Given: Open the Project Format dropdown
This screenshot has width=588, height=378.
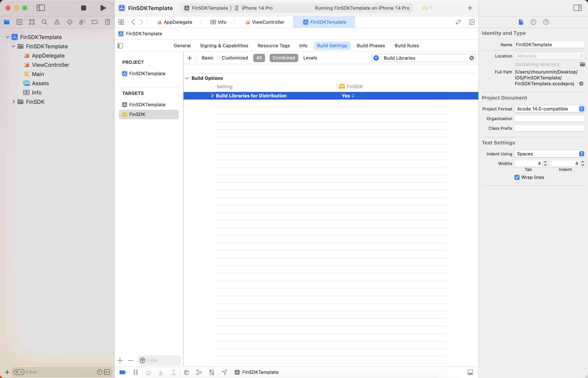Looking at the screenshot, I should pos(550,109).
